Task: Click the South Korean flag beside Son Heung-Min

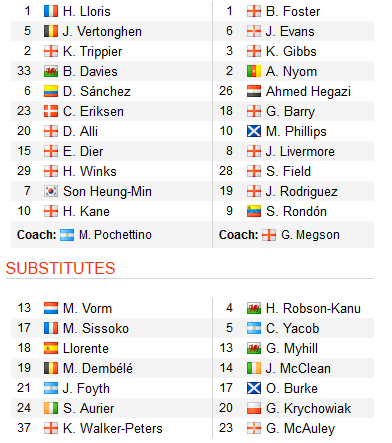Action: point(51,191)
